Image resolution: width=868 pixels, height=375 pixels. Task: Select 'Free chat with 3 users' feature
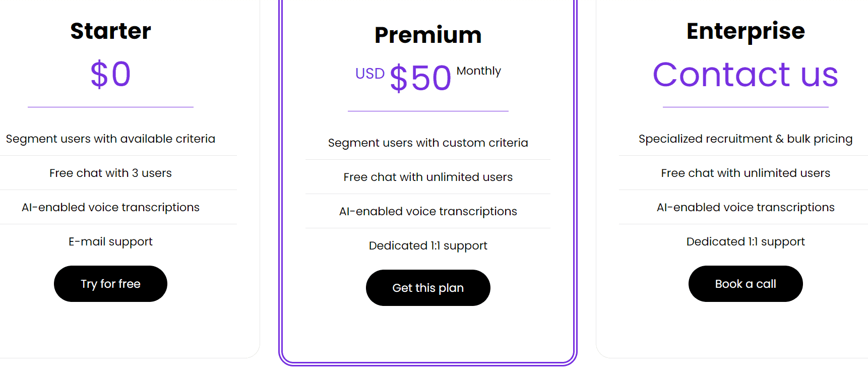pyautogui.click(x=110, y=173)
